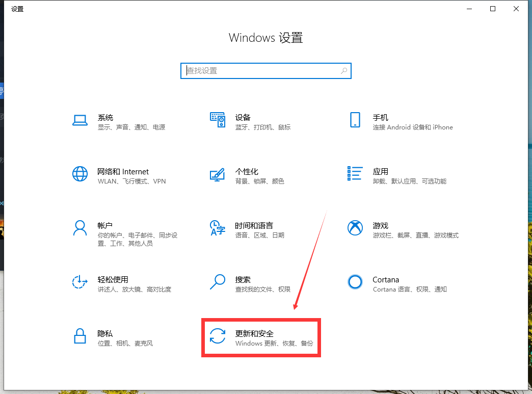This screenshot has width=532, height=394.
Task: Click description WLAN、飞行模式、VPN
Action: [131, 181]
